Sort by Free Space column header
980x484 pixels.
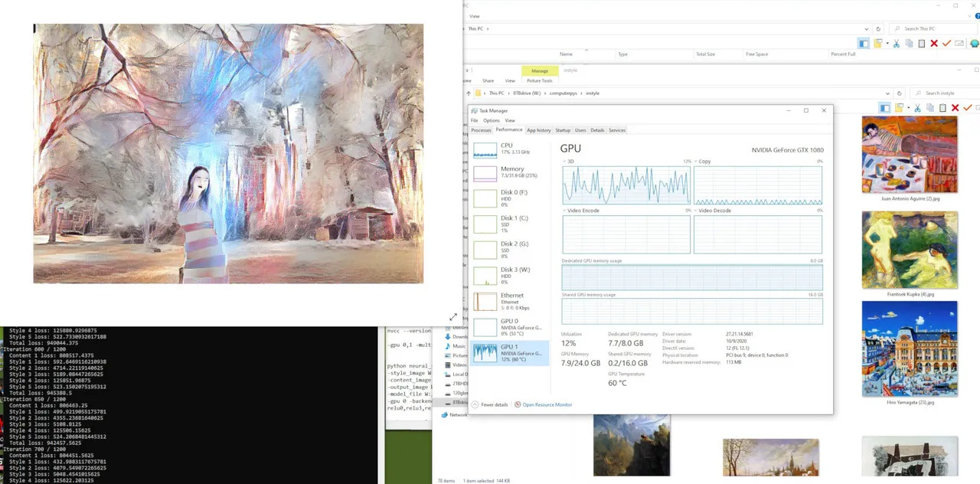pyautogui.click(x=756, y=54)
